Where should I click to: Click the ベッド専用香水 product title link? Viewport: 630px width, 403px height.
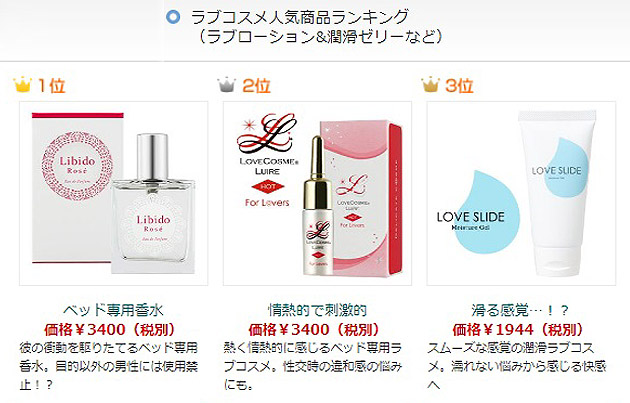point(114,310)
